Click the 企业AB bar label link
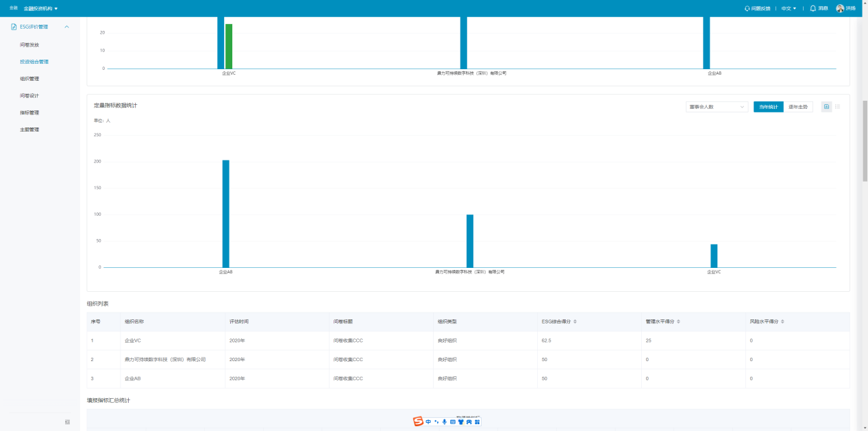 pos(225,272)
